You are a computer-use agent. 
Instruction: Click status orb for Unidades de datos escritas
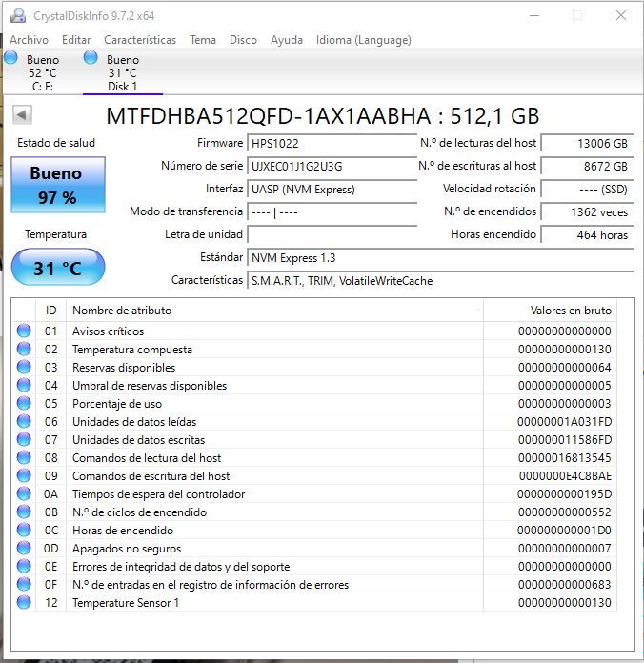[x=24, y=439]
